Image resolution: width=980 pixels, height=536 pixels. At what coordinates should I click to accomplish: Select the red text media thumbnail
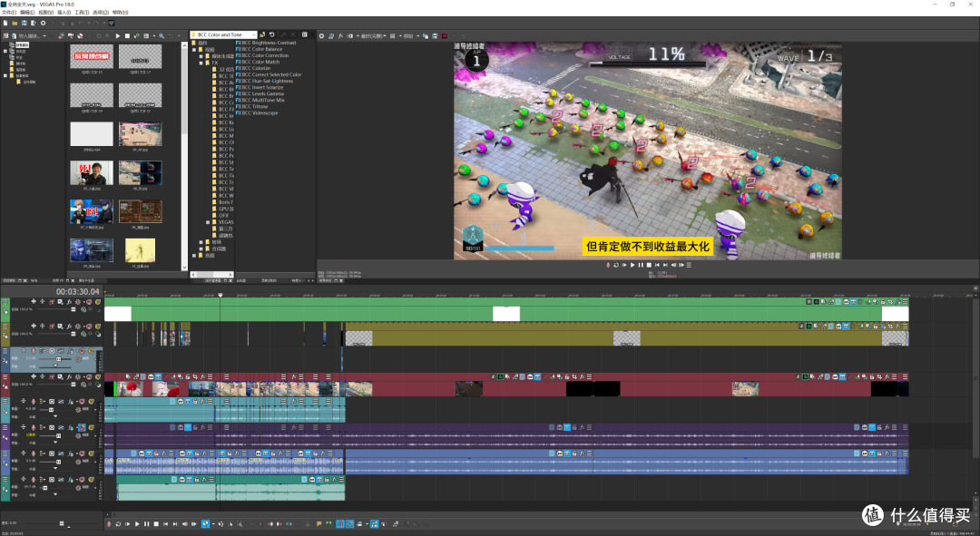(x=92, y=56)
